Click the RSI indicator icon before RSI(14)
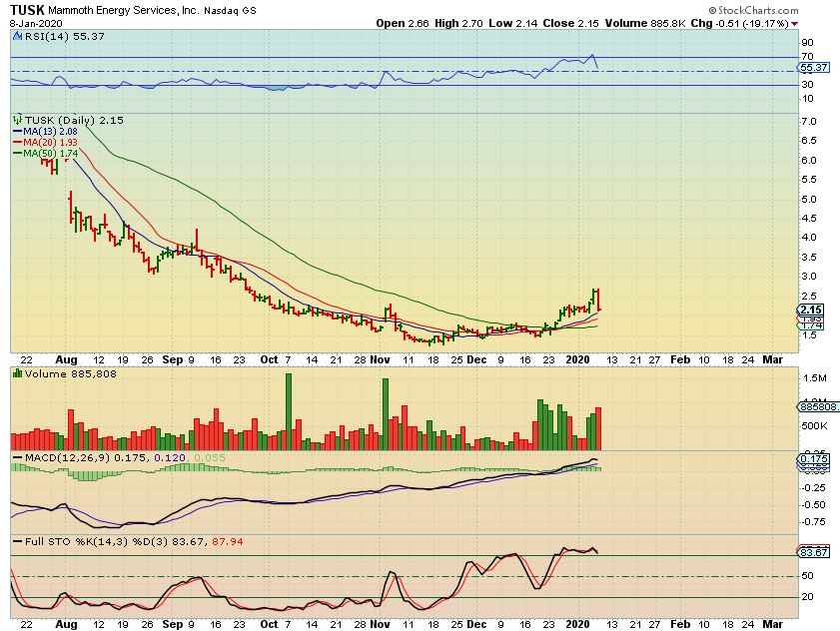This screenshot has height=631, width=840. click(x=17, y=36)
